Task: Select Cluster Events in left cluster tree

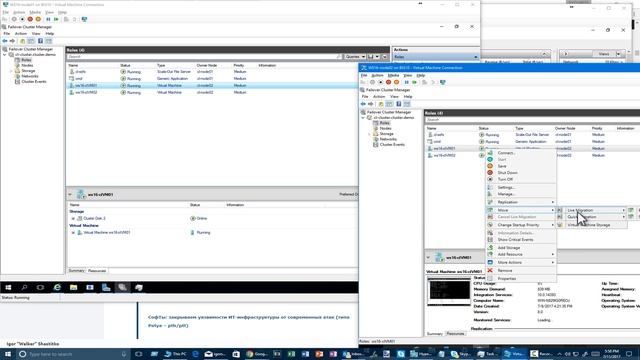Action: click(x=33, y=82)
